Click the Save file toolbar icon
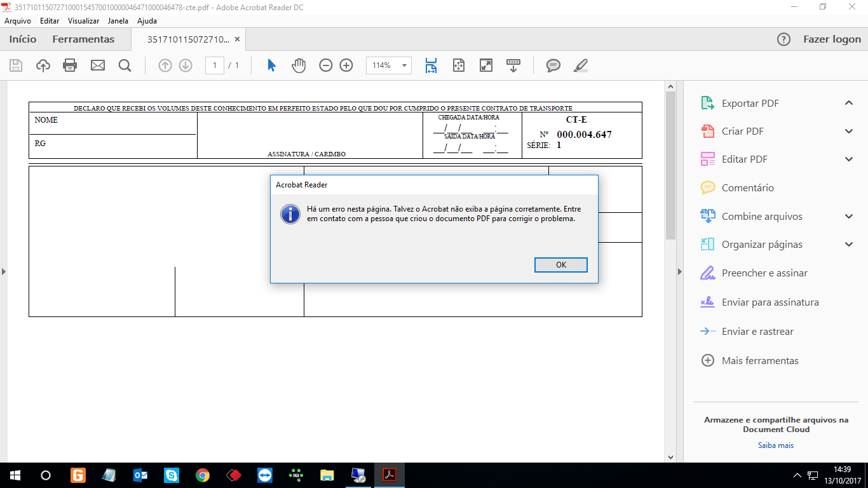The height and width of the screenshot is (488, 868). click(16, 65)
